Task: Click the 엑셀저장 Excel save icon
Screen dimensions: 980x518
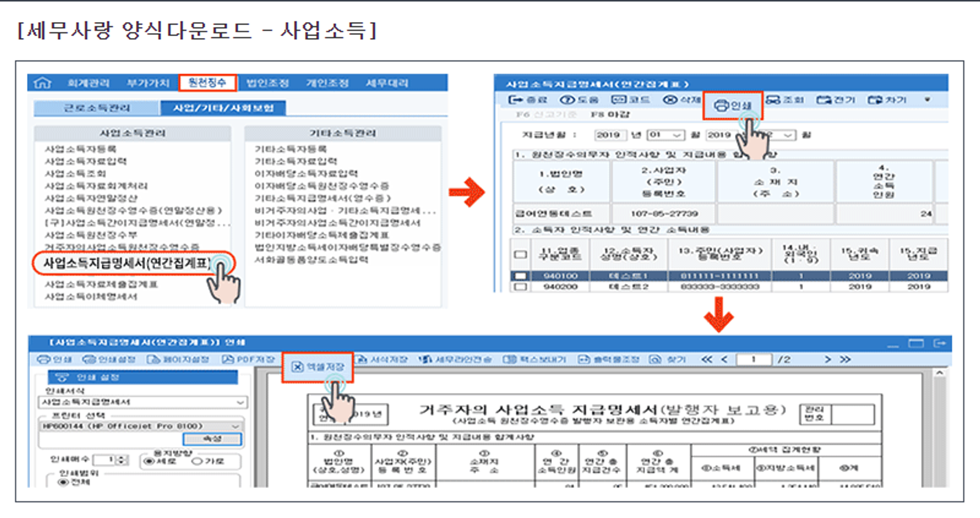Action: pyautogui.click(x=317, y=367)
